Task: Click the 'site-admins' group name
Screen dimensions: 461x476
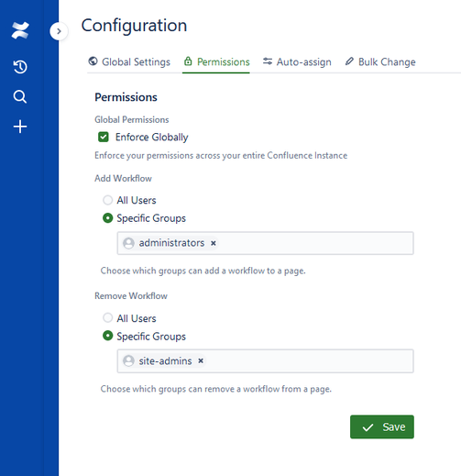Action: point(165,361)
